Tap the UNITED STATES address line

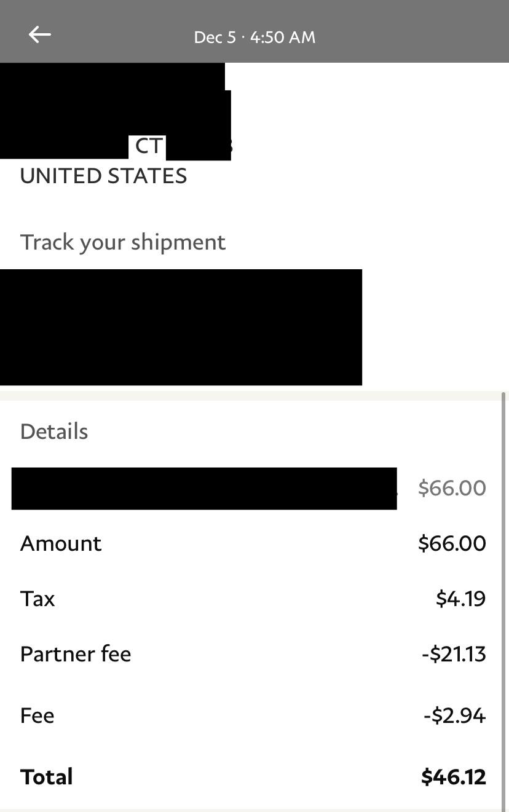103,176
